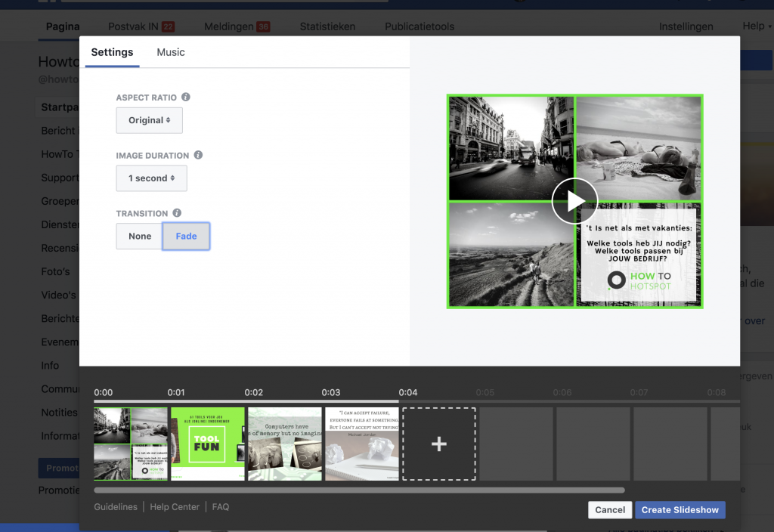Expand the Help menu in page header
The width and height of the screenshot is (774, 532).
(757, 26)
